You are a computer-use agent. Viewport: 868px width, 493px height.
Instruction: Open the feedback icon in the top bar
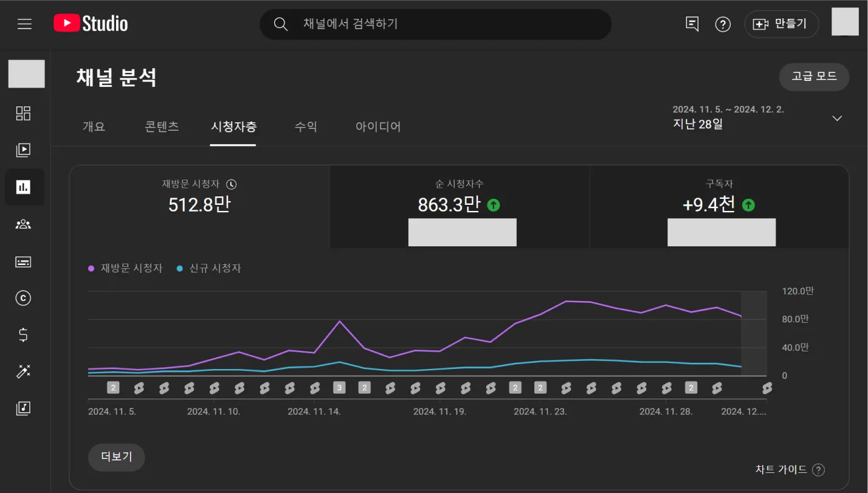coord(692,24)
